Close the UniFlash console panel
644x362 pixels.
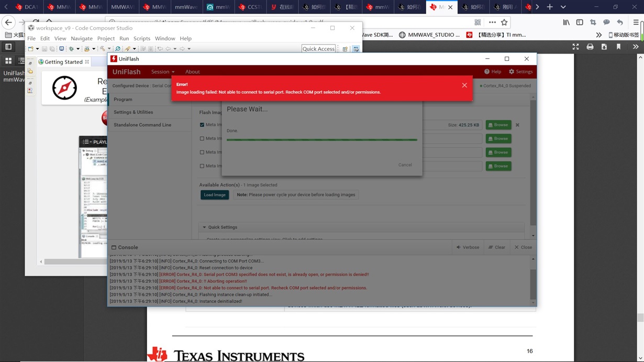tap(523, 247)
